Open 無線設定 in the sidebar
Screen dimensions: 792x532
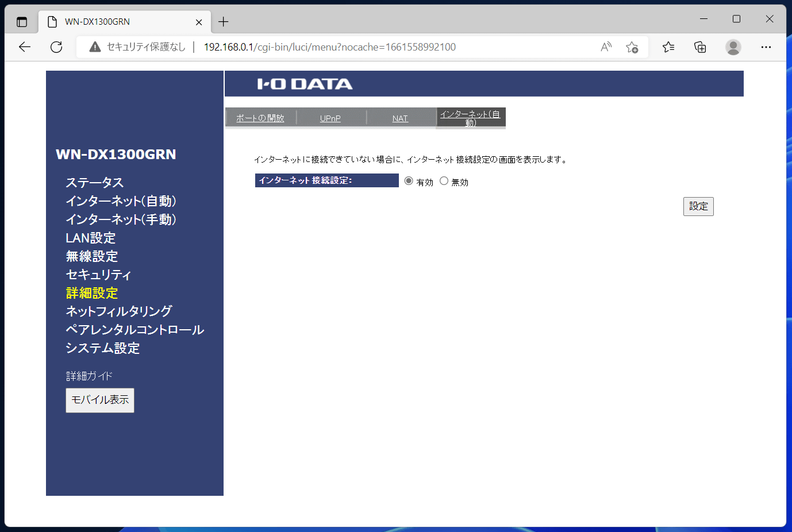click(92, 256)
